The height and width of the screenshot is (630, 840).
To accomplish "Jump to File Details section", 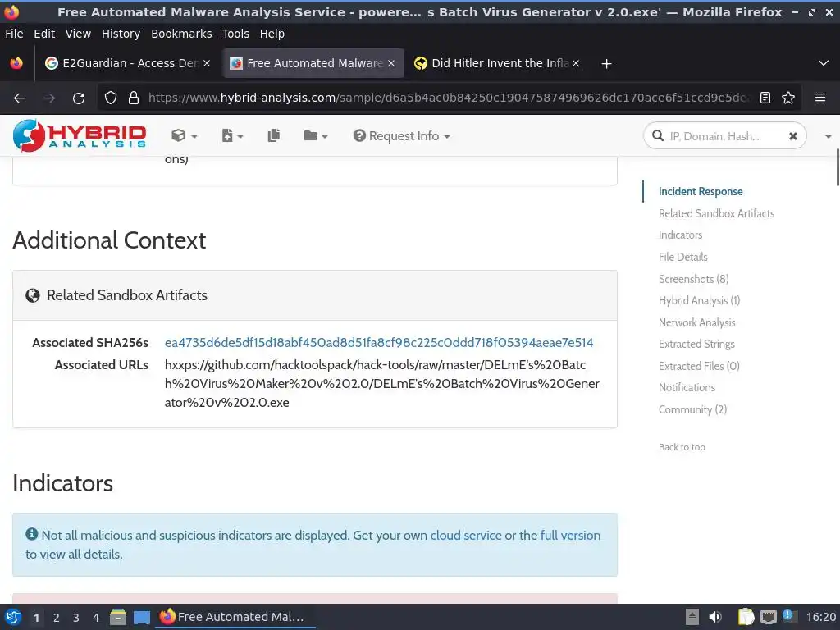I will coord(683,257).
